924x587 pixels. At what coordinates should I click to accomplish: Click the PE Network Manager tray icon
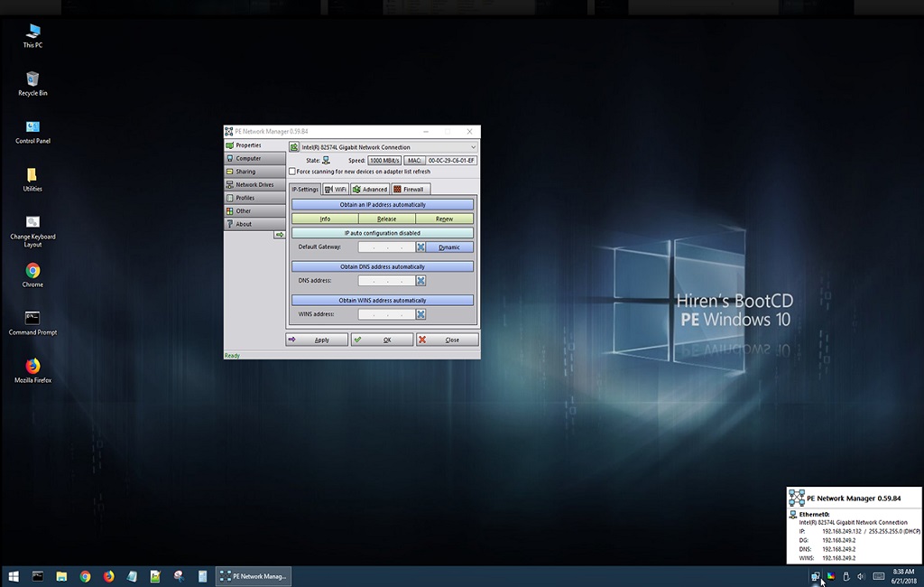point(815,576)
